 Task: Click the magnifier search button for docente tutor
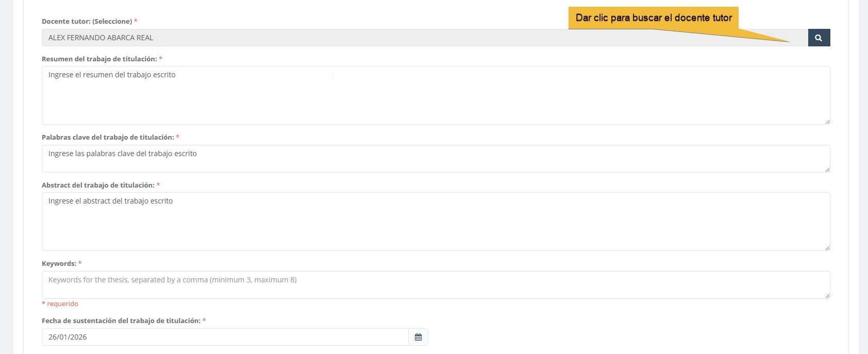819,38
